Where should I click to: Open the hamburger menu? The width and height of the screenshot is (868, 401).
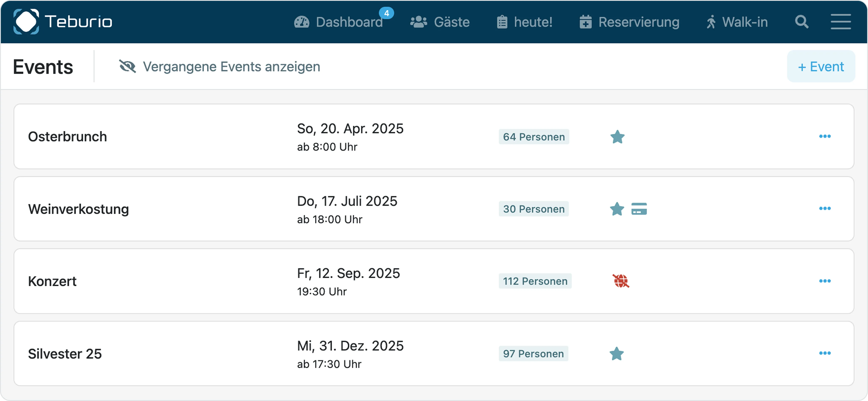pyautogui.click(x=840, y=22)
